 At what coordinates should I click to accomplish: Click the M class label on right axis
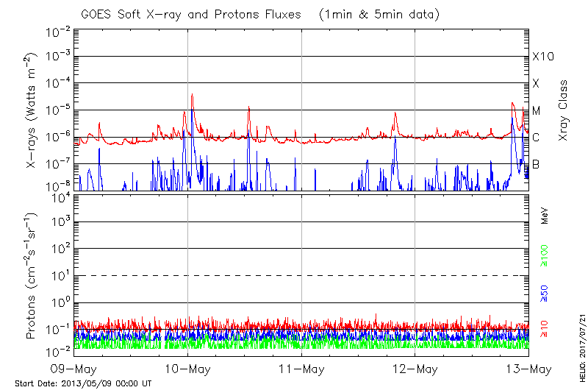[x=537, y=111]
